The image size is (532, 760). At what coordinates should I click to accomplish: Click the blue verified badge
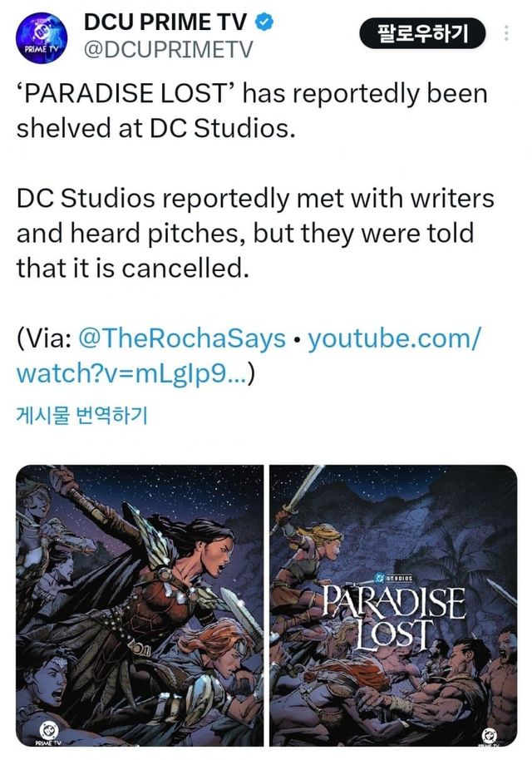[x=264, y=22]
